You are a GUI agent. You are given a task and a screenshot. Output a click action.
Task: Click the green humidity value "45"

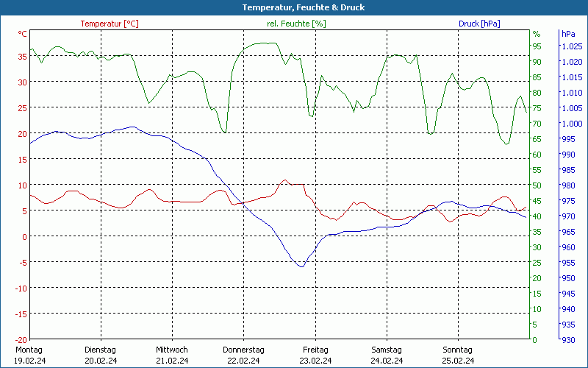point(537,201)
